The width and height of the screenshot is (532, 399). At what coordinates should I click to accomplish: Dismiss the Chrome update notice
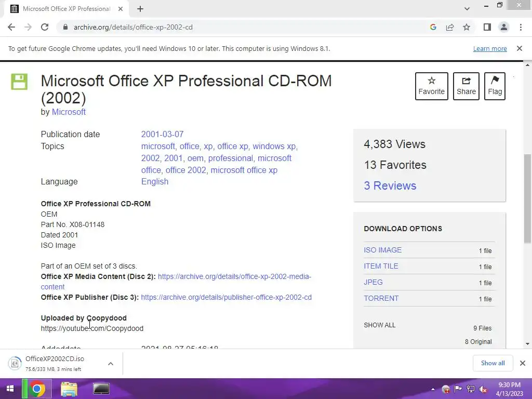520,48
